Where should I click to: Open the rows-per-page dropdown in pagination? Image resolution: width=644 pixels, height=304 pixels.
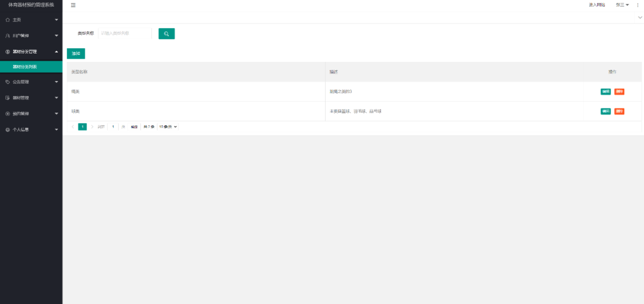click(x=168, y=127)
